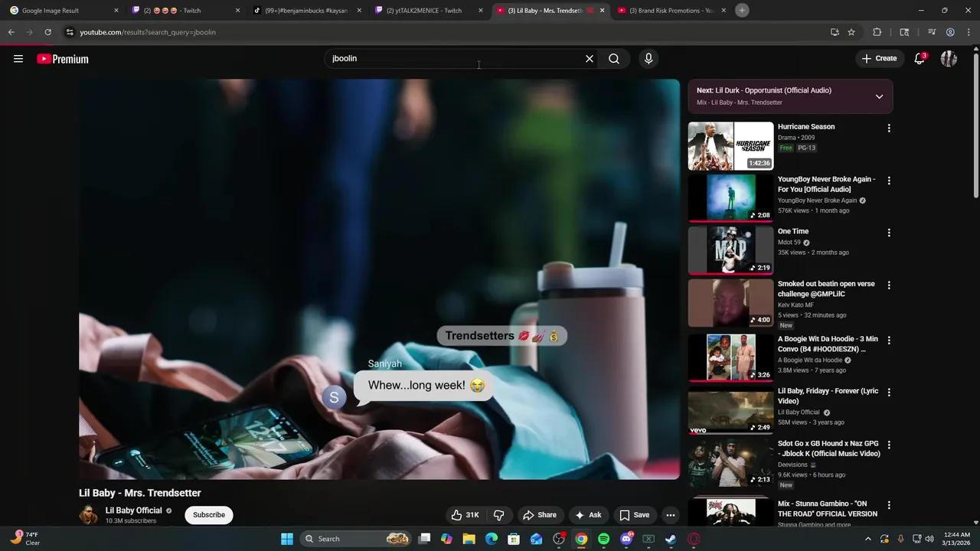Open the Lil Baby Official channel name
This screenshot has height=551, width=980.
pos(133,510)
